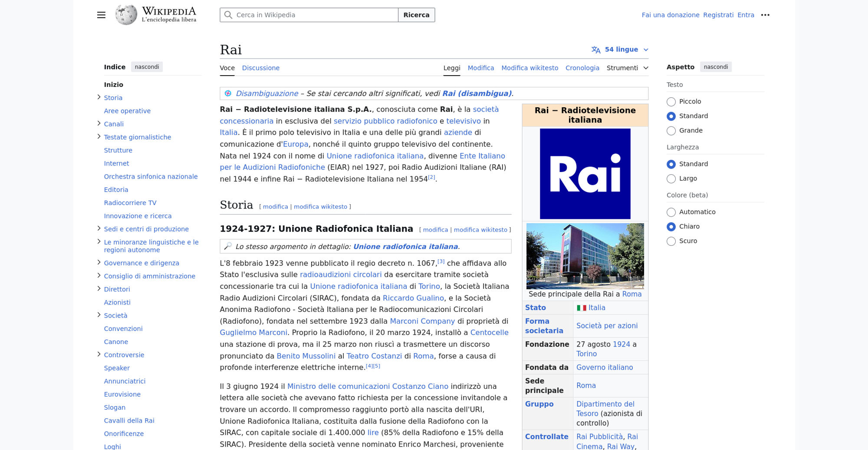
Task: Jump to Inizio in the index
Action: point(113,84)
